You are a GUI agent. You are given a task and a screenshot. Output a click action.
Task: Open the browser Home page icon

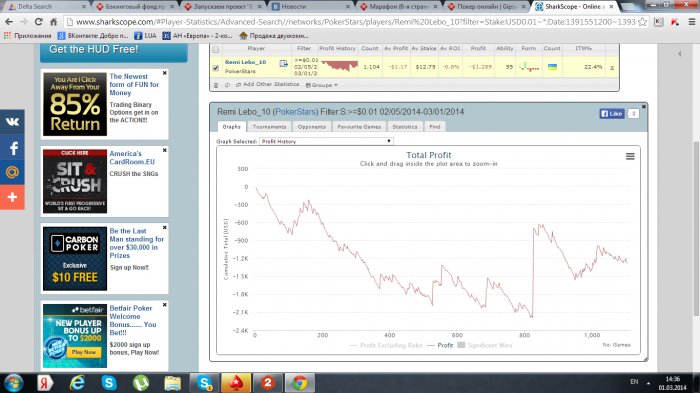click(53, 21)
